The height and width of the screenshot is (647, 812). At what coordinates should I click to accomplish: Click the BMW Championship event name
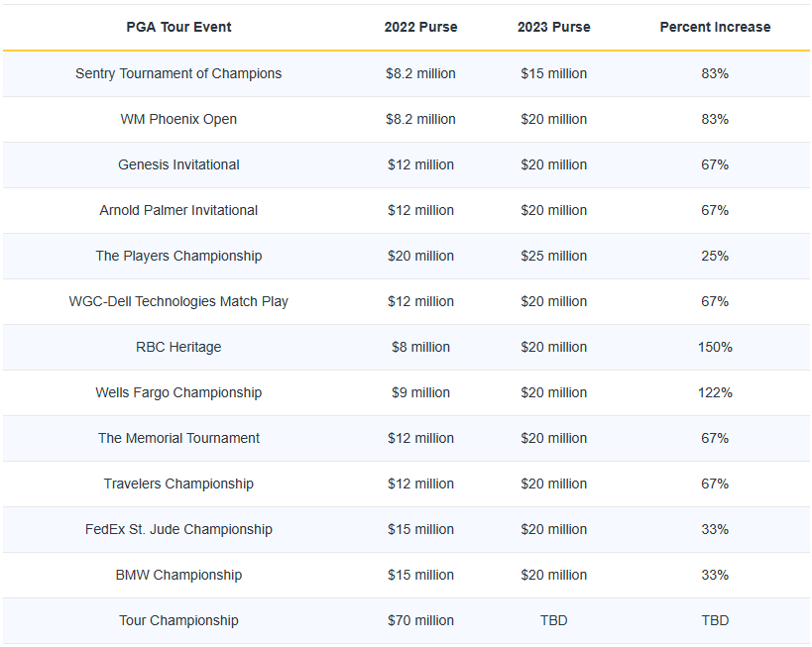pyautogui.click(x=178, y=575)
